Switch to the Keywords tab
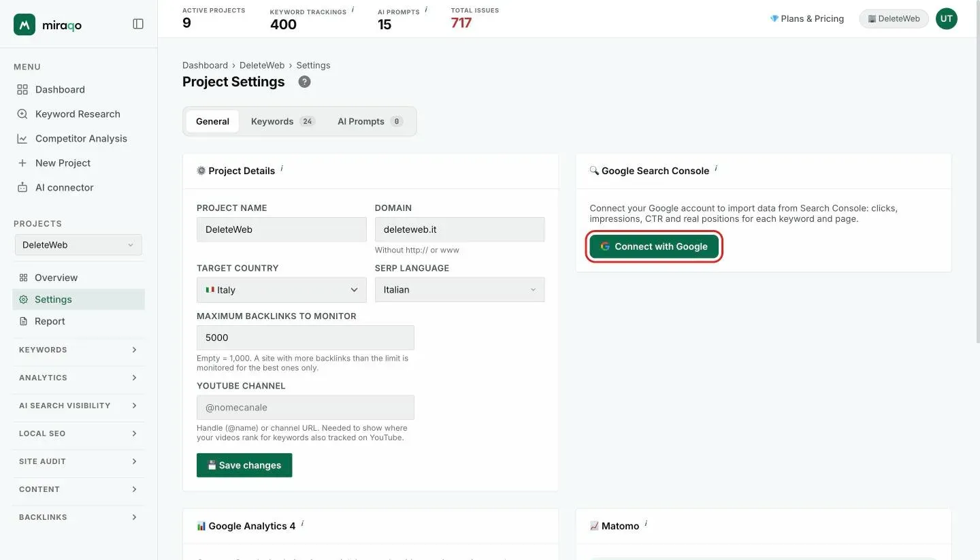Screen dimensions: 980x560 click(x=282, y=121)
